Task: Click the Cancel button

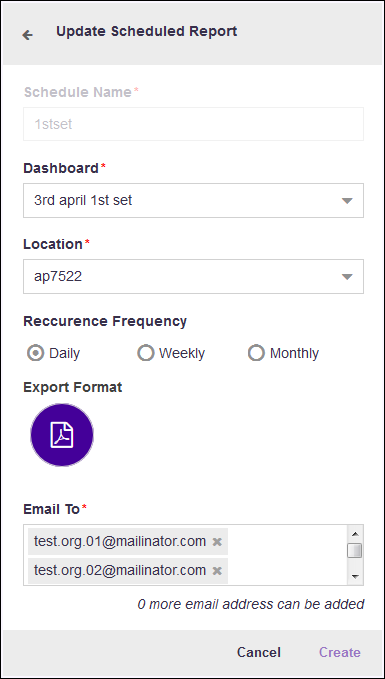Action: [259, 652]
